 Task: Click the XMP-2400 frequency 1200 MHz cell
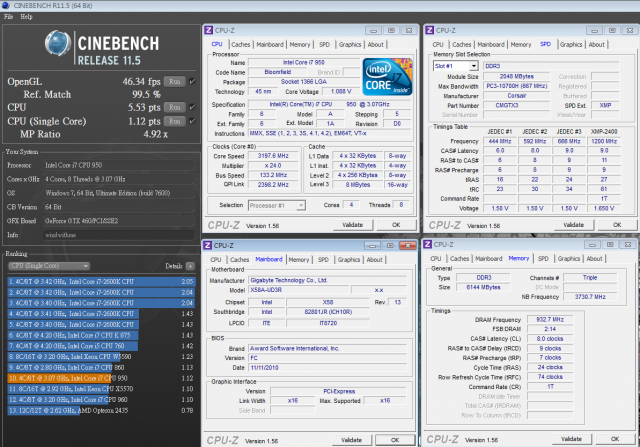point(604,141)
